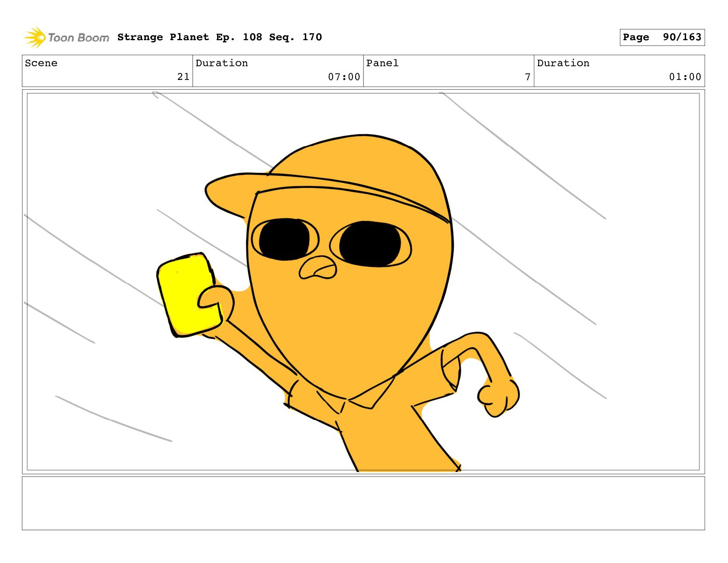
Task: Select the panel duration value '01:00'
Action: (685, 77)
